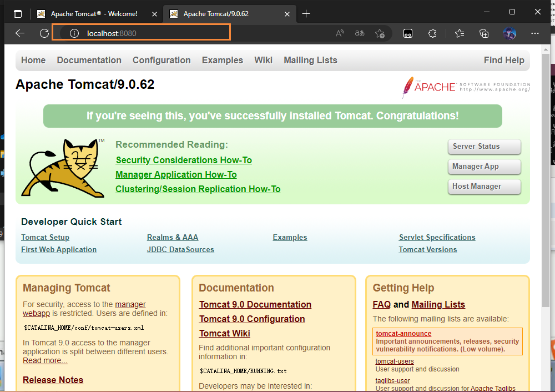Open the Release Notes link

[53, 380]
